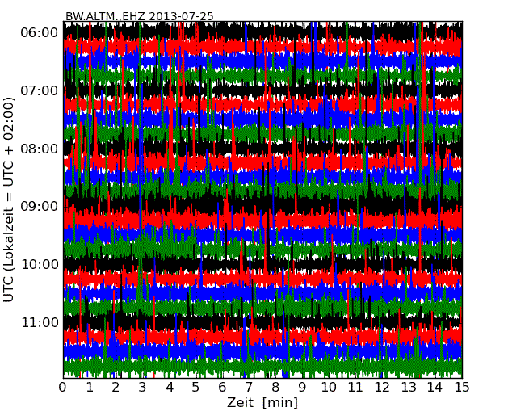
Task: Click the 11:00 time label
Action: coord(40,322)
